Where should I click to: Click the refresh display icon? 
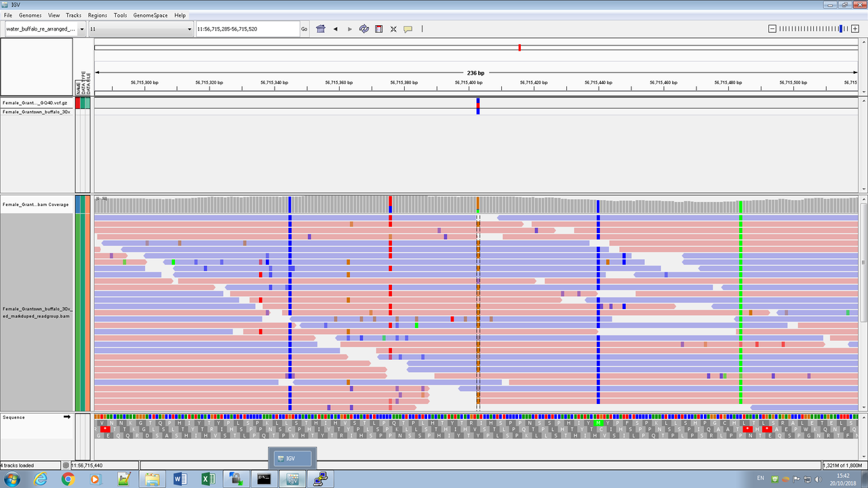point(364,29)
